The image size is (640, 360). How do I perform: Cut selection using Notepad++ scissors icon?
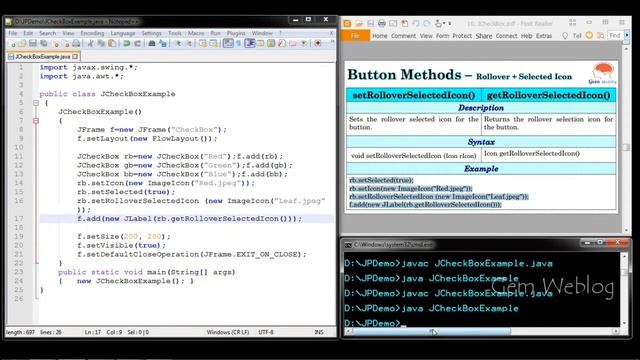(90, 43)
